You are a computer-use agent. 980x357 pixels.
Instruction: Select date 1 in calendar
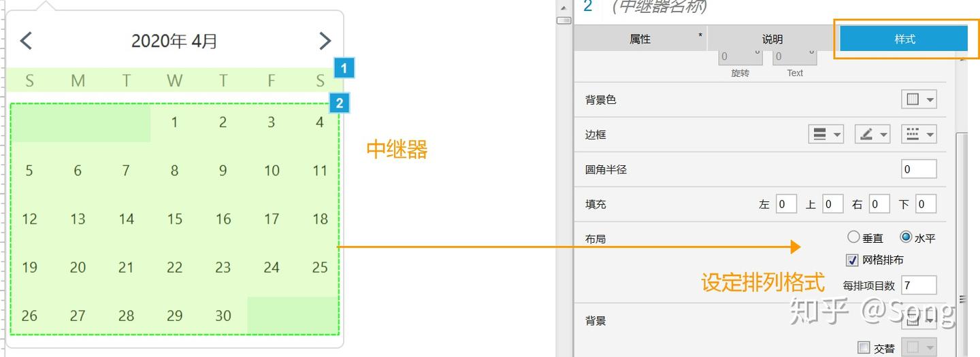[x=175, y=122]
